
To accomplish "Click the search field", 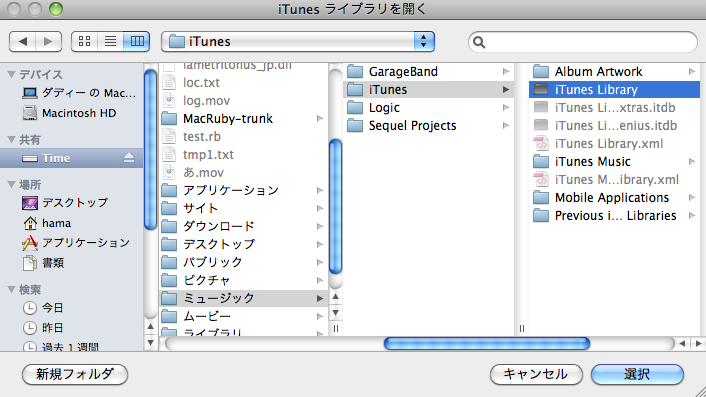I will click(583, 42).
